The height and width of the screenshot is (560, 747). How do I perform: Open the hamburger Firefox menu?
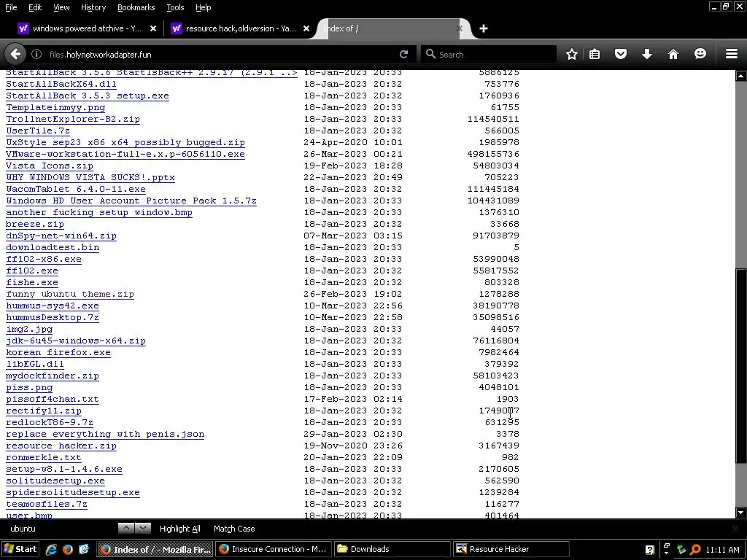732,54
